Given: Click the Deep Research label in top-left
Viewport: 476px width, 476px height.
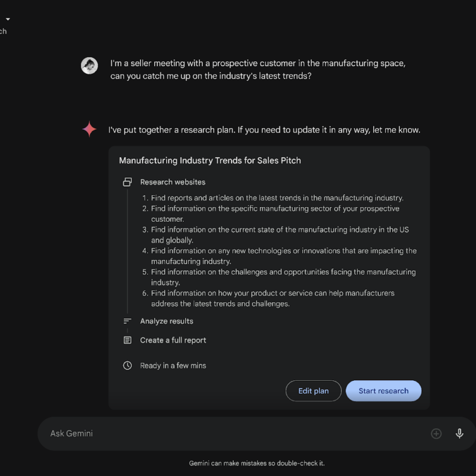Looking at the screenshot, I should pos(4,31).
